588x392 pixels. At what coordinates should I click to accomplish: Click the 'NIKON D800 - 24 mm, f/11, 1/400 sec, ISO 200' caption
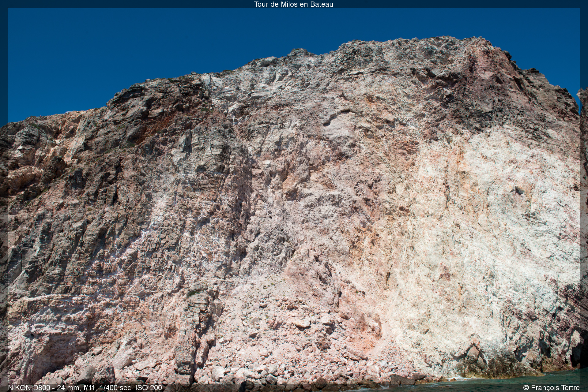(85, 388)
